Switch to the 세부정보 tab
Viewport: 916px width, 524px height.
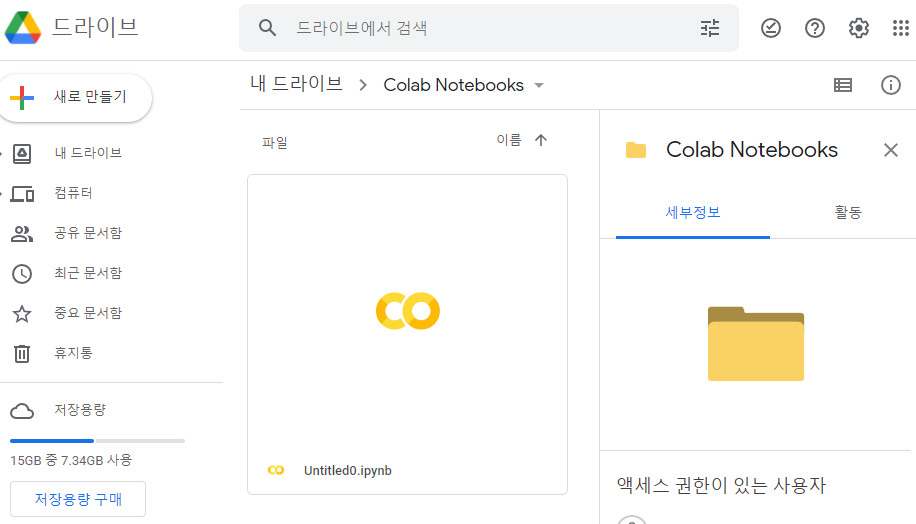coord(693,213)
